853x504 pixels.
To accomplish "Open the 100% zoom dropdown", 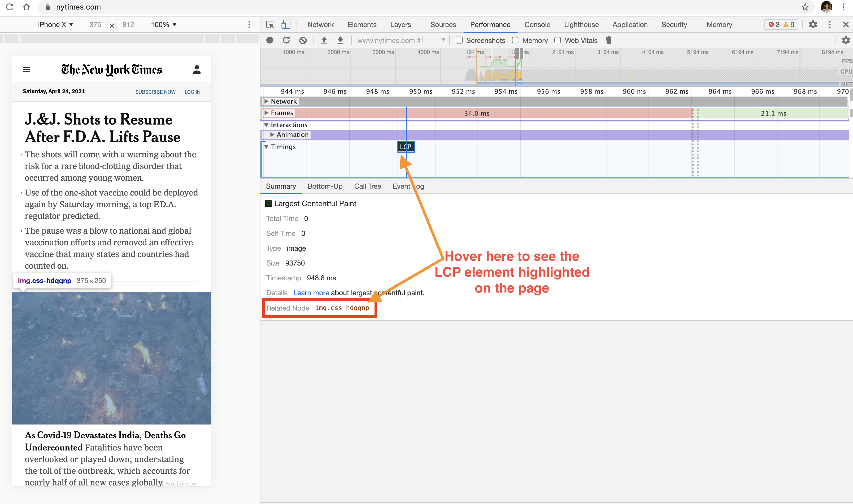I will (x=164, y=24).
